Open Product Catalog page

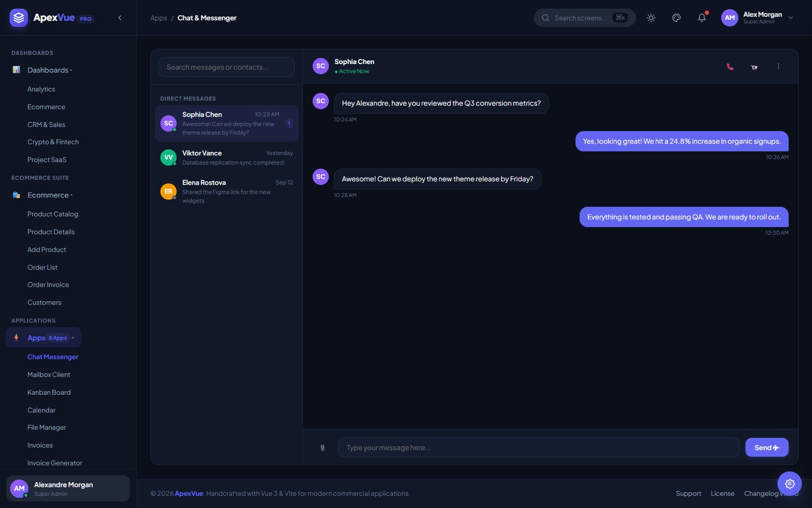[x=53, y=214]
